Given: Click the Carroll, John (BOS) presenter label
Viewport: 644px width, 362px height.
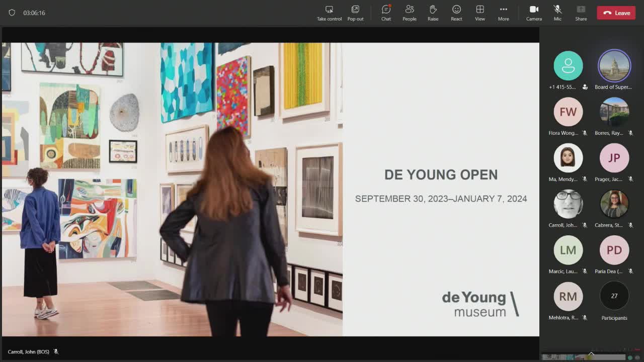Looking at the screenshot, I should click(x=29, y=352).
